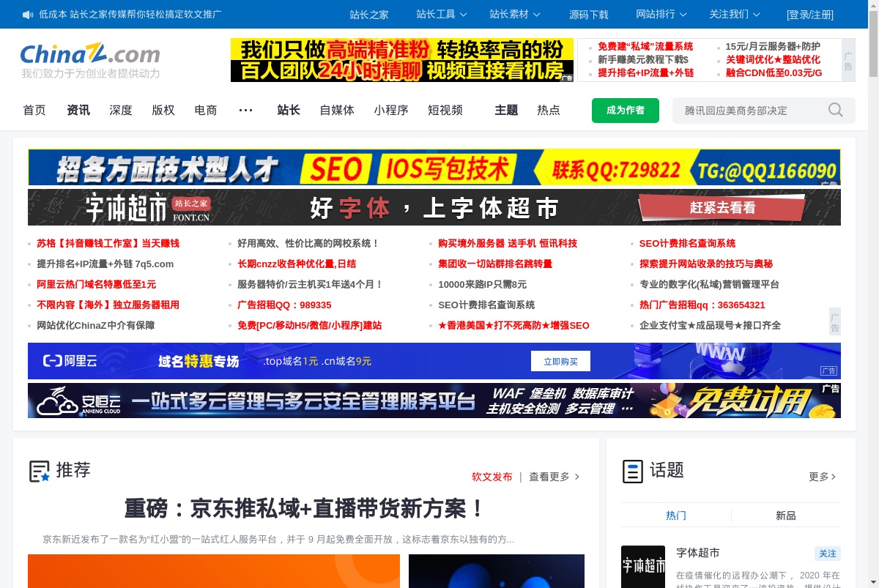879x588 pixels.
Task: Open link 长期cnzz收各种优化量,日结
Action: tap(297, 264)
